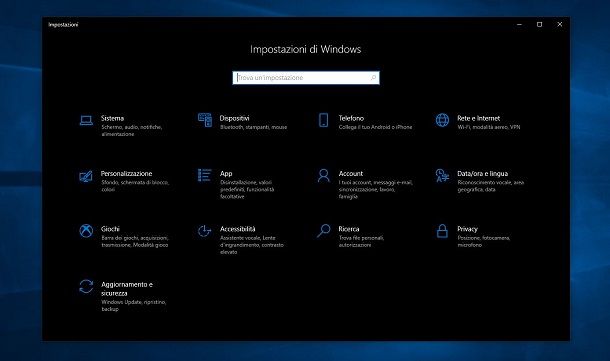The height and width of the screenshot is (361, 610).
Task: Open the Sistema laptop icon
Action: (x=86, y=121)
